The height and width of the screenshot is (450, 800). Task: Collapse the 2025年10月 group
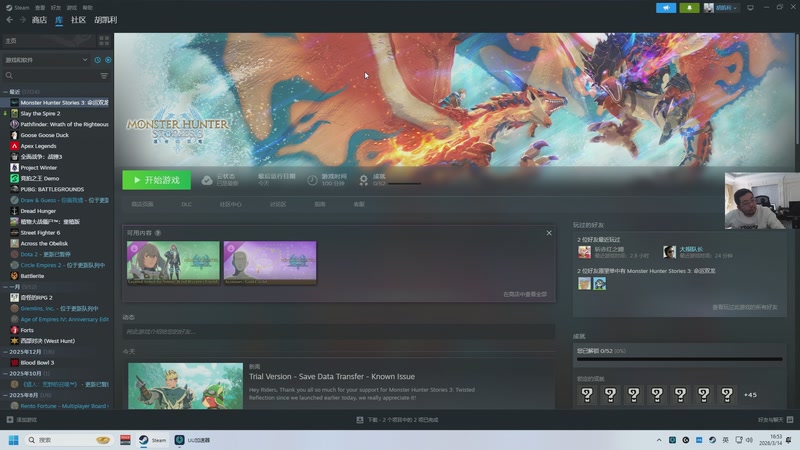(x=6, y=373)
